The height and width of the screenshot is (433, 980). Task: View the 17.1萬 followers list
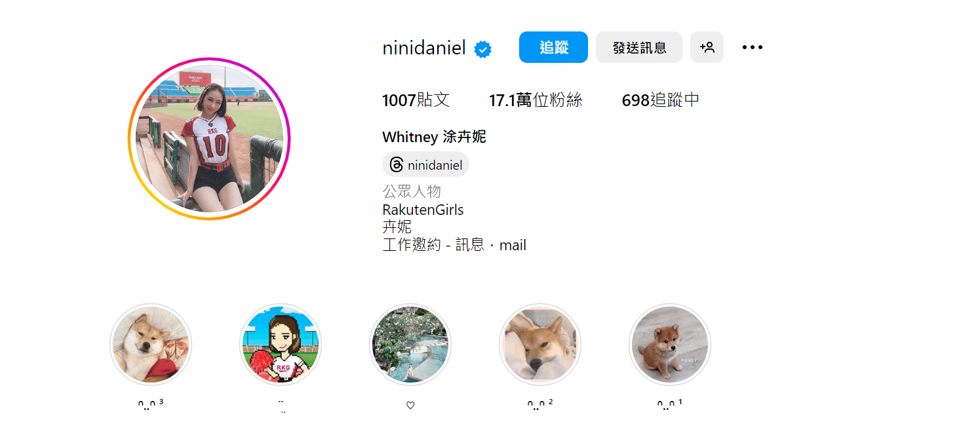[536, 100]
